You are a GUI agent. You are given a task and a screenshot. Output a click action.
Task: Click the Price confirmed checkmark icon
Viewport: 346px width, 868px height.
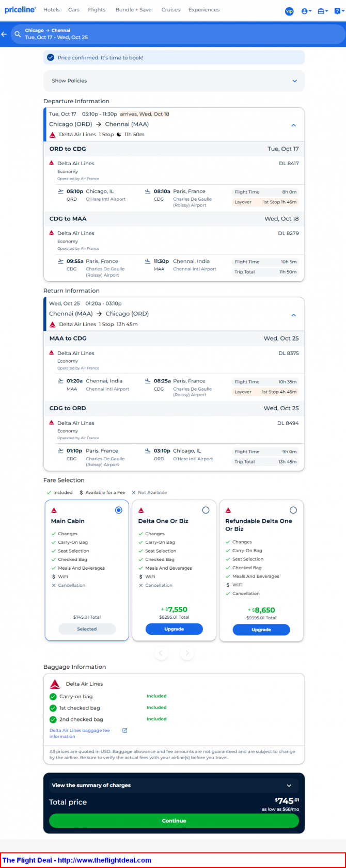click(51, 57)
